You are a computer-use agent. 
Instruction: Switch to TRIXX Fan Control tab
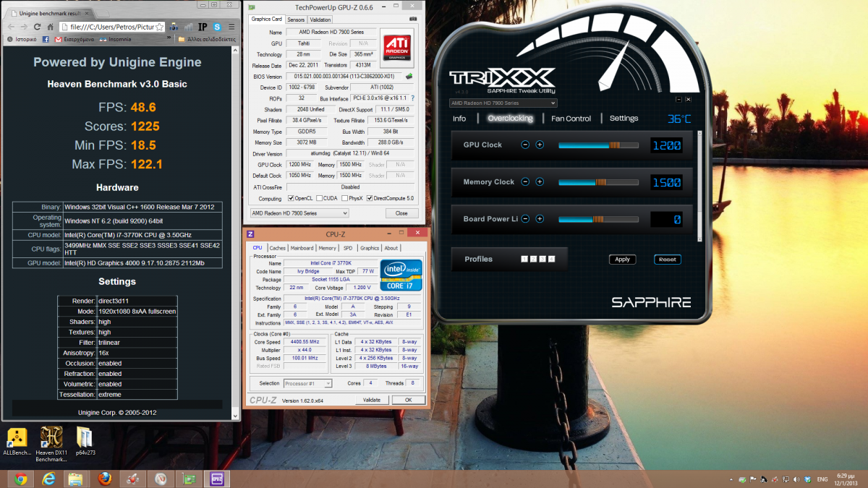(571, 119)
